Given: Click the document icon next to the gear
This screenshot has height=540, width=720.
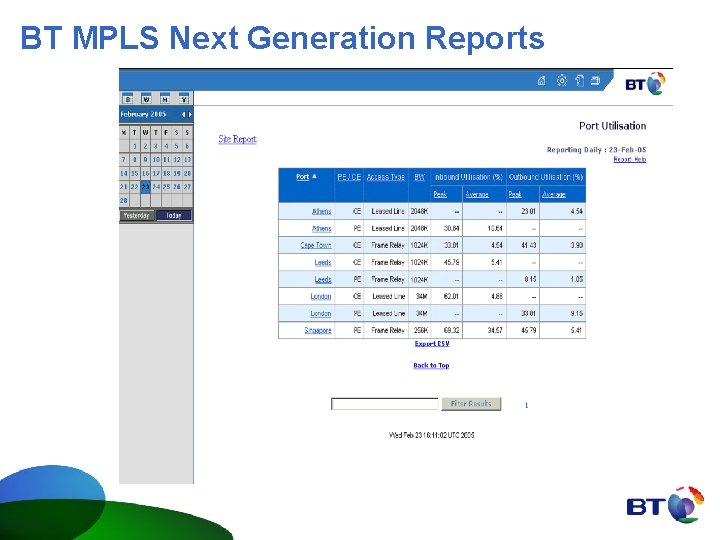Looking at the screenshot, I should pyautogui.click(x=579, y=81).
